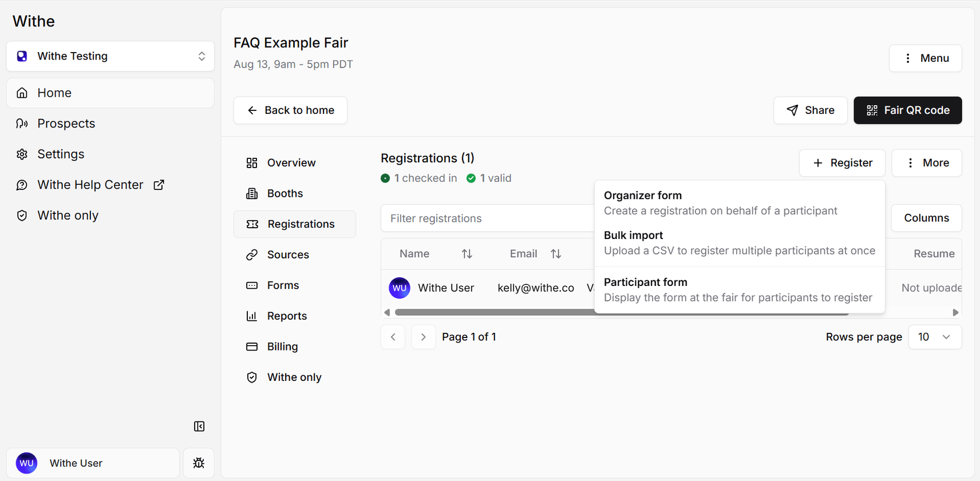The height and width of the screenshot is (481, 980).
Task: Click the Overview grid icon
Action: coord(252,163)
